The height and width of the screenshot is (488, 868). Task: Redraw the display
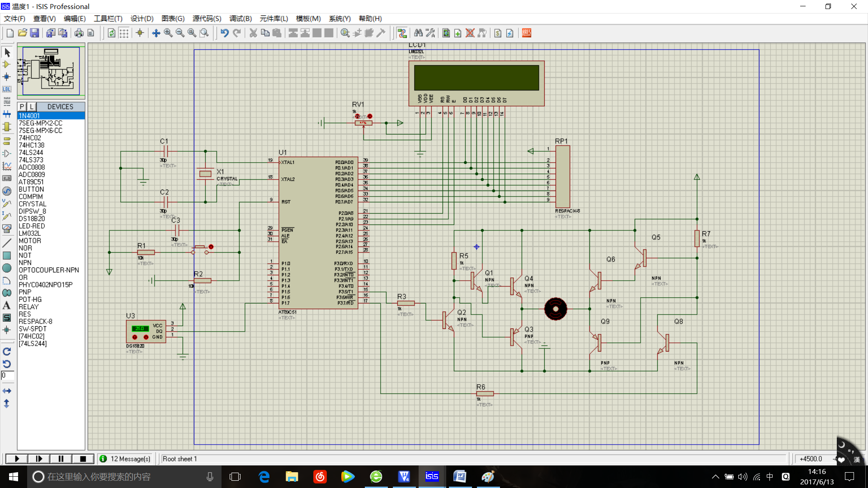click(x=111, y=33)
